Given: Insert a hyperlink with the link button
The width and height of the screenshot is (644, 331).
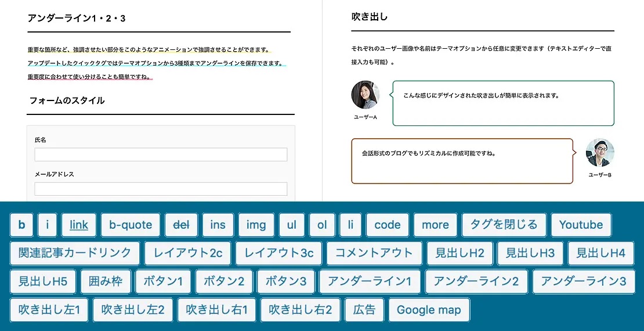Looking at the screenshot, I should (79, 225).
